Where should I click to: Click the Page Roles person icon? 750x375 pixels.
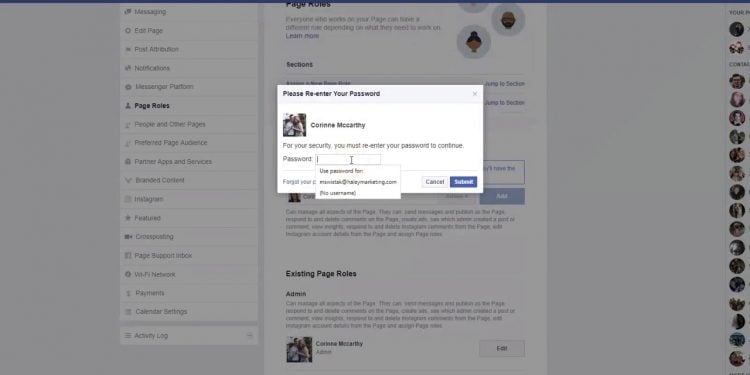click(128, 106)
